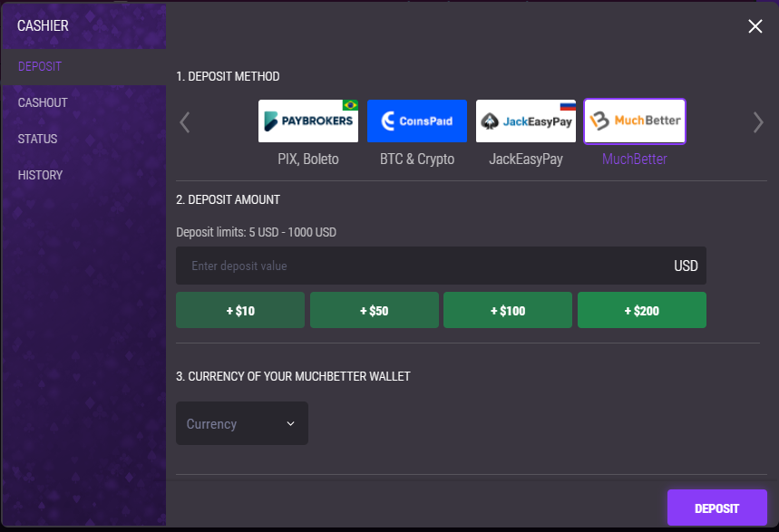Add $100 to deposit amount
Viewport: 779px width, 532px height.
tap(508, 311)
